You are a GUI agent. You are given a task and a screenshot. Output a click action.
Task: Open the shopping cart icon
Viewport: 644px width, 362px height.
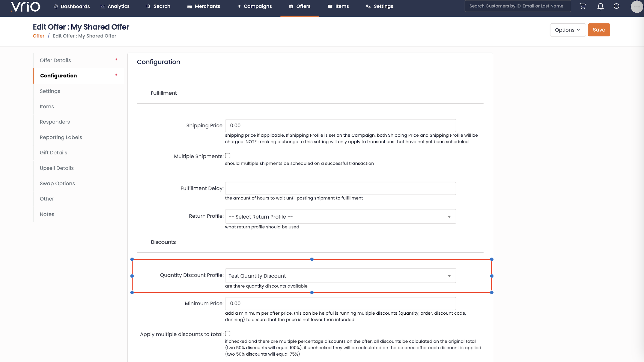click(583, 6)
